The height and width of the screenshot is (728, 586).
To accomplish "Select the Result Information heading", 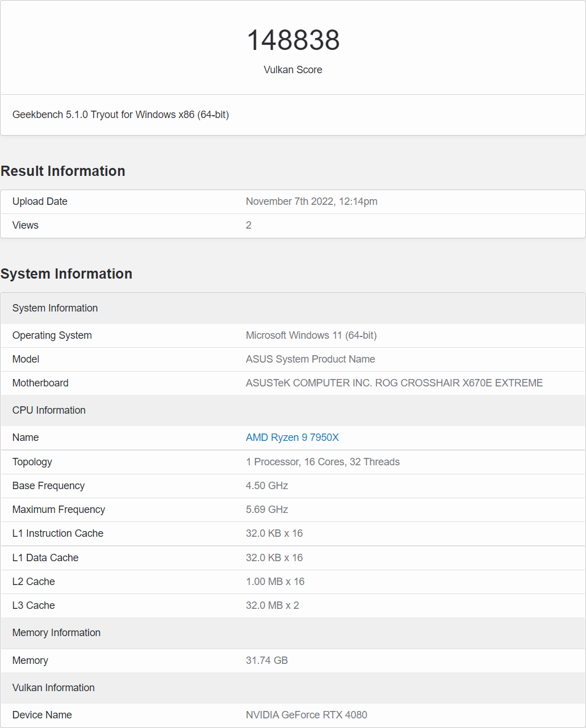I will click(x=63, y=171).
